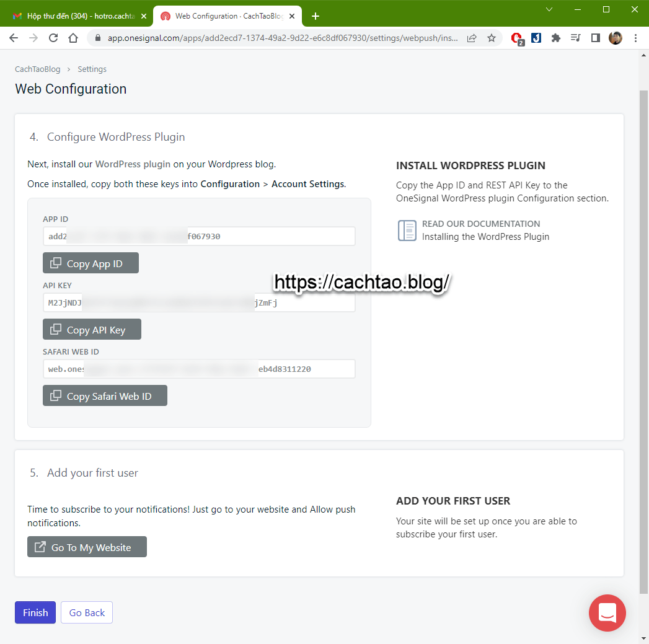Click Copy API Key button
Image resolution: width=649 pixels, height=644 pixels.
click(92, 330)
